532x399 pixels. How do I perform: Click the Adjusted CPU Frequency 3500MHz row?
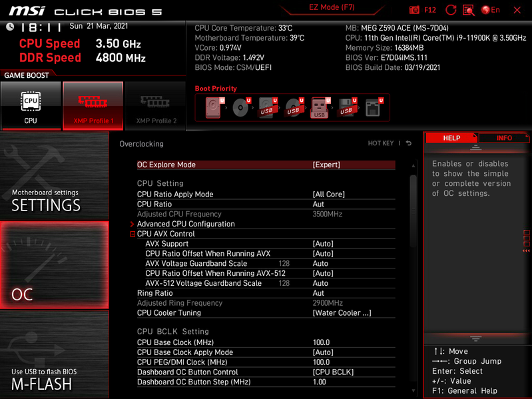(266, 214)
